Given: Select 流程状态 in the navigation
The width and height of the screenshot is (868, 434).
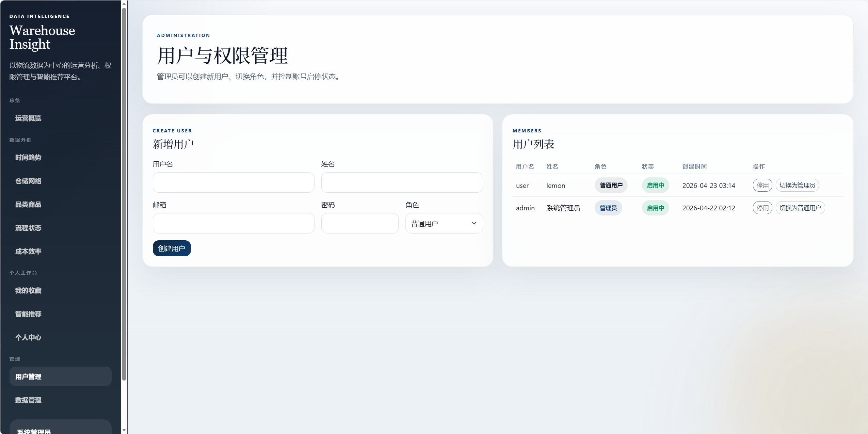Looking at the screenshot, I should pos(28,228).
